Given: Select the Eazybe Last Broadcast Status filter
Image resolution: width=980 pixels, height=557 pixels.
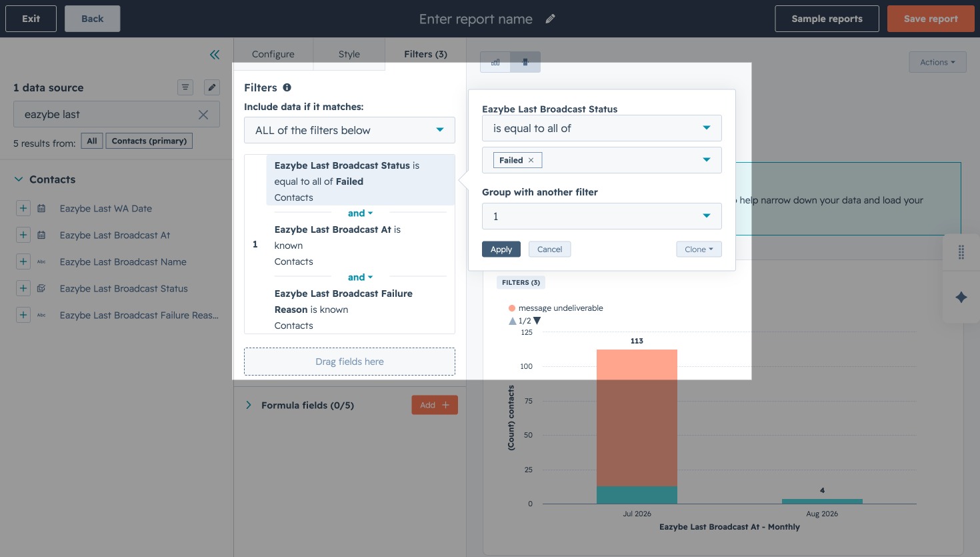Looking at the screenshot, I should pyautogui.click(x=361, y=181).
